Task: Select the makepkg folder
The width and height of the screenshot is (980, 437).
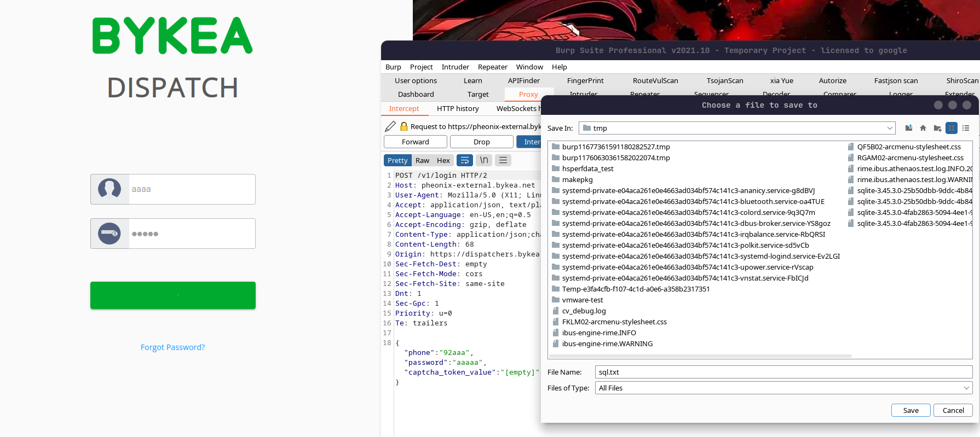Action: [572, 179]
